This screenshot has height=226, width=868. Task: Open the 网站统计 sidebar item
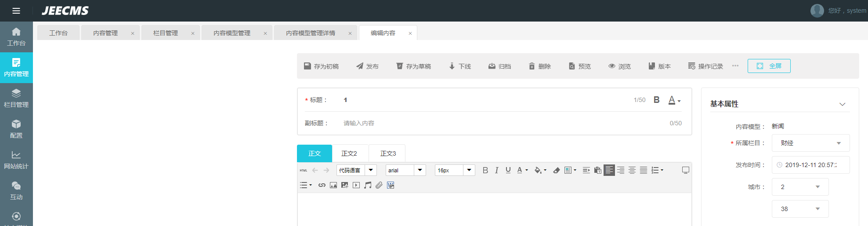point(16,160)
